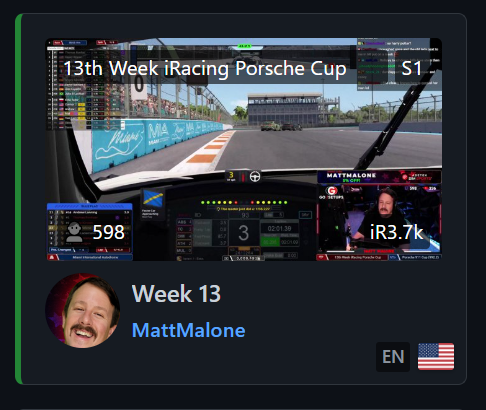Click the webcam overlay of streamer
The width and height of the screenshot is (486, 410).
pos(379,219)
